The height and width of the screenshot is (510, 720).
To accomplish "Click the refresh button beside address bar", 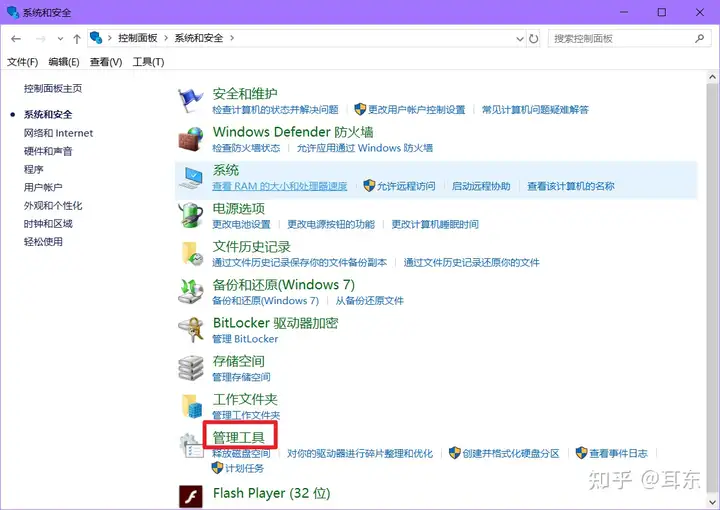I will click(533, 39).
